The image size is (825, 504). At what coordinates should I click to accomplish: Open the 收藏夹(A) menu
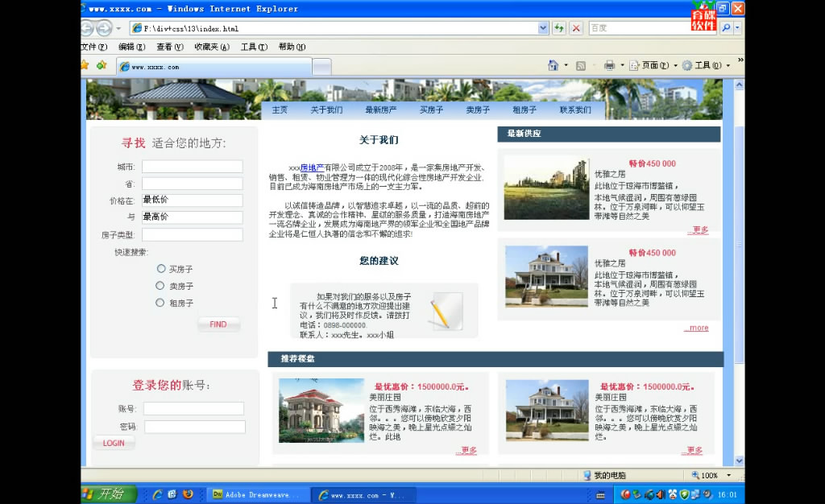click(x=212, y=47)
